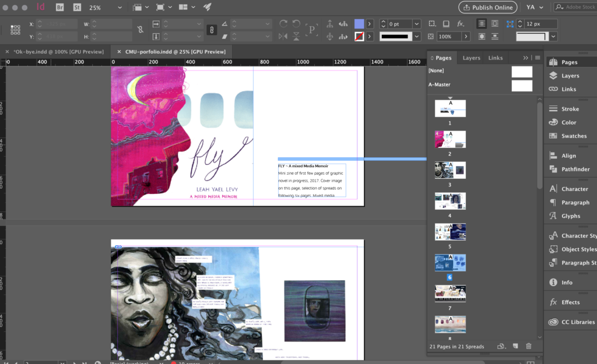Screen dimensions: 597x364
Task: Switch to the Links tab in the panel
Action: click(x=496, y=58)
